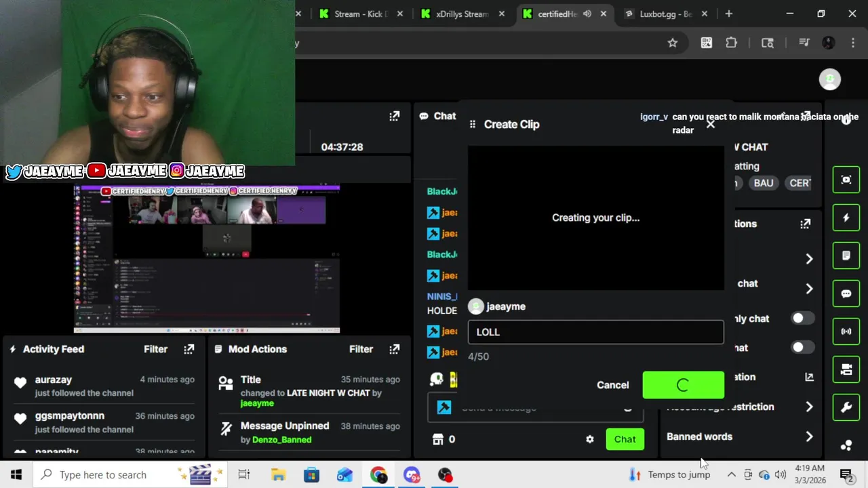Mute audio on certifiedHenry tab
Viewport: 868px width, 488px height.
click(587, 14)
